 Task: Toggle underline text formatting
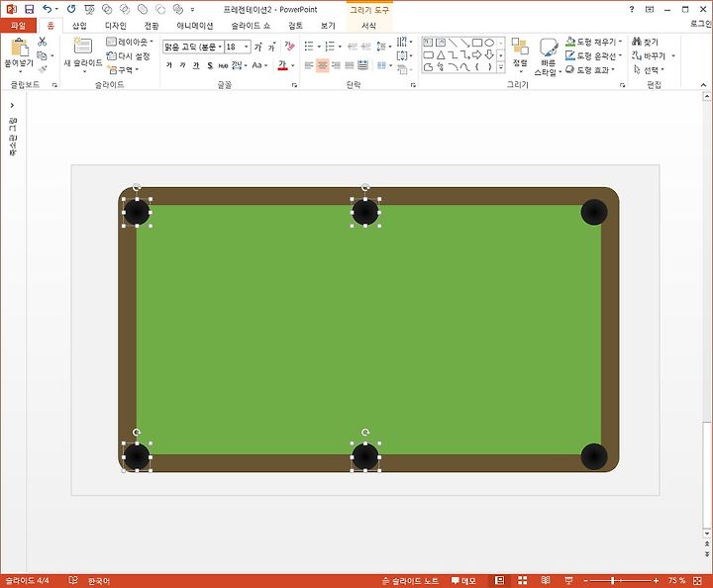click(196, 65)
